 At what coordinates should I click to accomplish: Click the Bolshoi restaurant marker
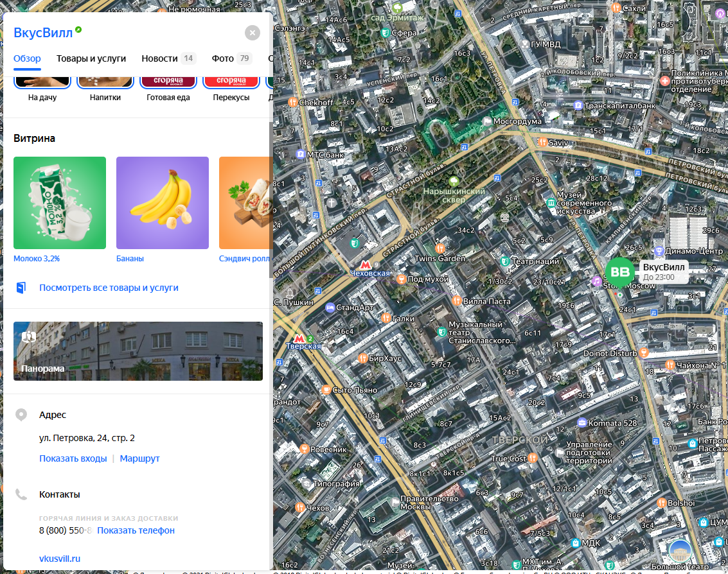(661, 503)
